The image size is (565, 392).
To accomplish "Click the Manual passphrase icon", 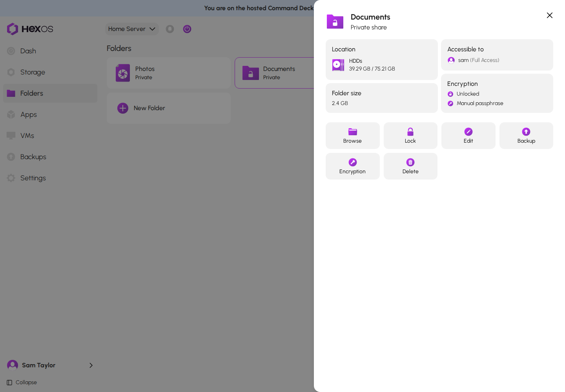I will (450, 103).
